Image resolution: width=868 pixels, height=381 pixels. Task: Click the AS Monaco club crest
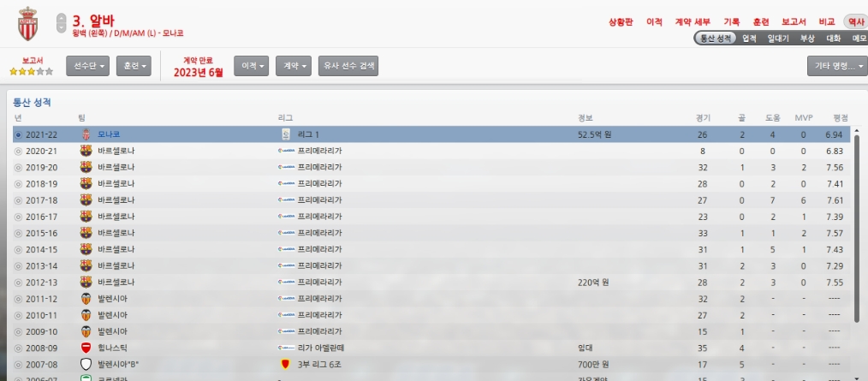(x=29, y=26)
